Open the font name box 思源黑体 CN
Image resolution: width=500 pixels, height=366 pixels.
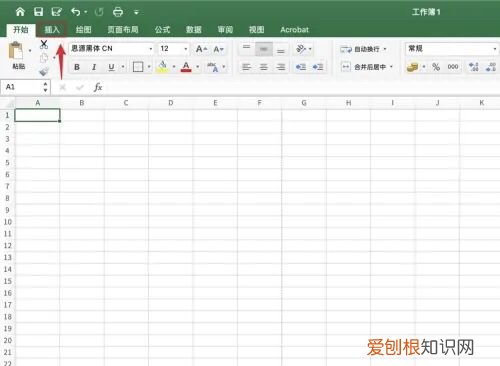[x=111, y=49]
